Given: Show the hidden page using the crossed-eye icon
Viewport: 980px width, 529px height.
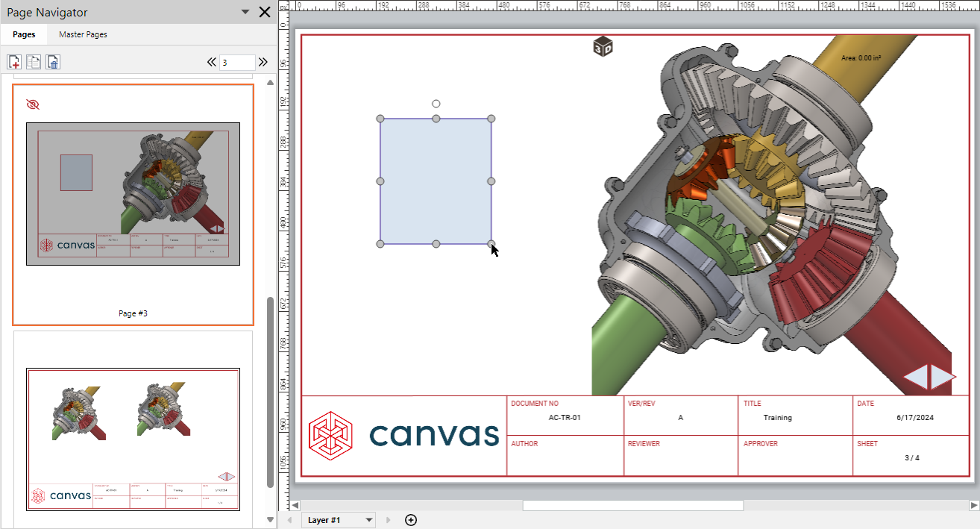Looking at the screenshot, I should pyautogui.click(x=31, y=104).
